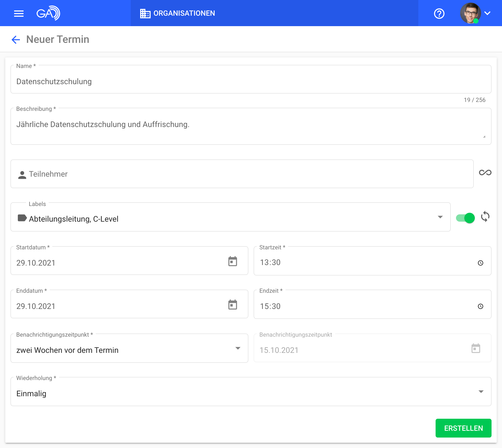Click the refresh sync icon beside Labels
Screen dimensions: 502x448
485,217
